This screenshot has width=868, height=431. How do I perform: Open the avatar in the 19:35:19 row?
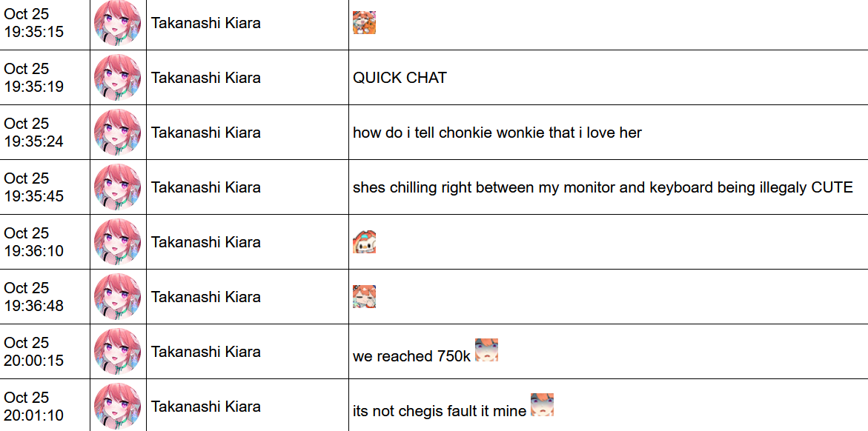point(118,77)
